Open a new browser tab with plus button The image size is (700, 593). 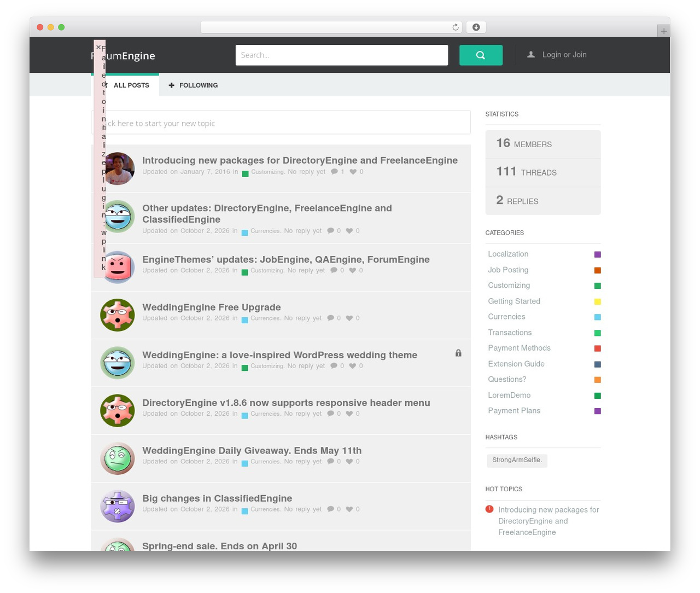(663, 31)
